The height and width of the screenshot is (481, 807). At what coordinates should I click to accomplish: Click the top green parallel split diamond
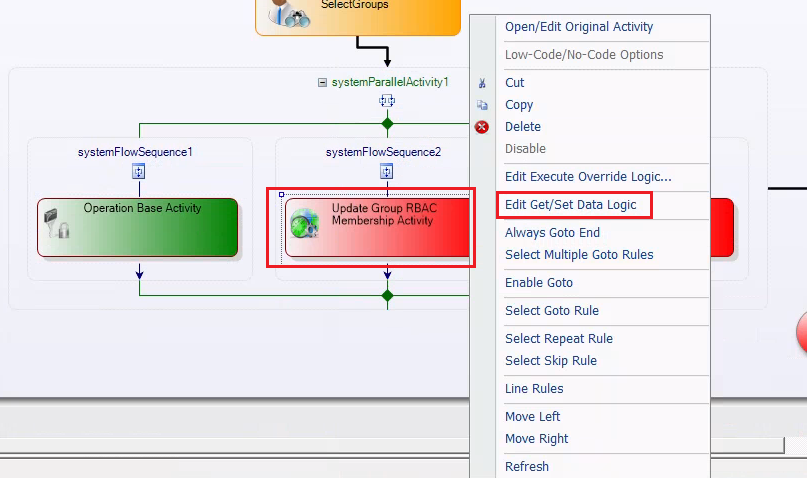388,123
